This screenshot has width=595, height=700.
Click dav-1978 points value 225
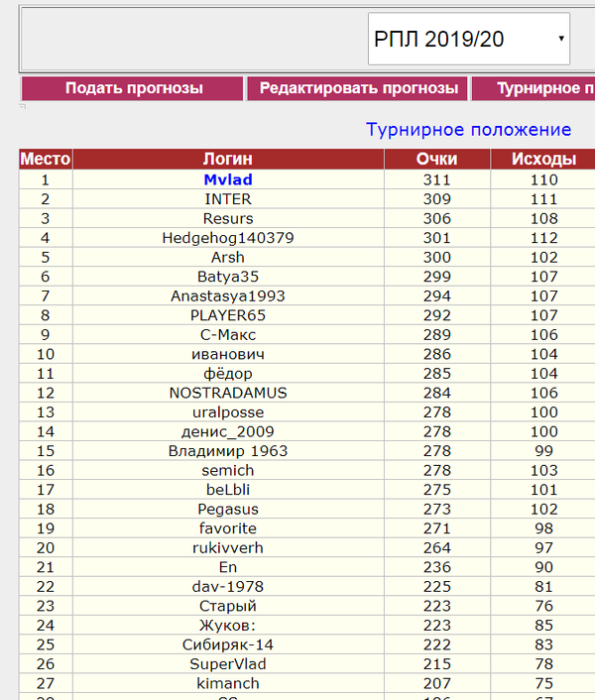coord(437,587)
